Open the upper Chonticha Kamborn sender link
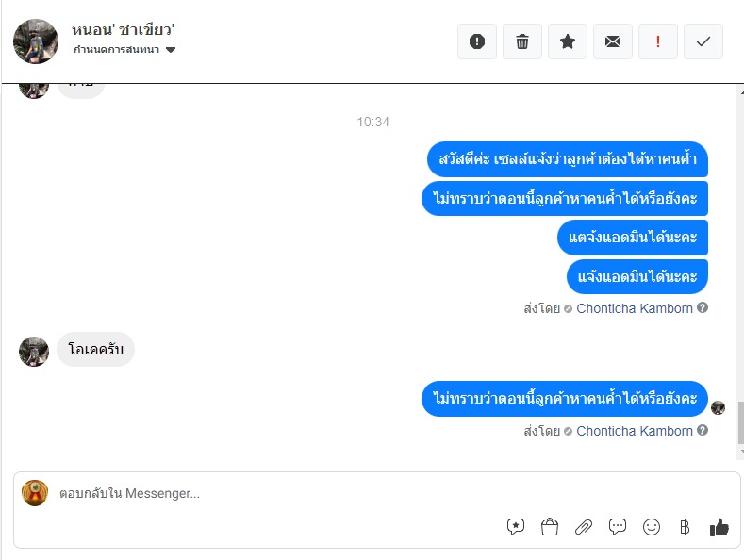 tap(635, 308)
